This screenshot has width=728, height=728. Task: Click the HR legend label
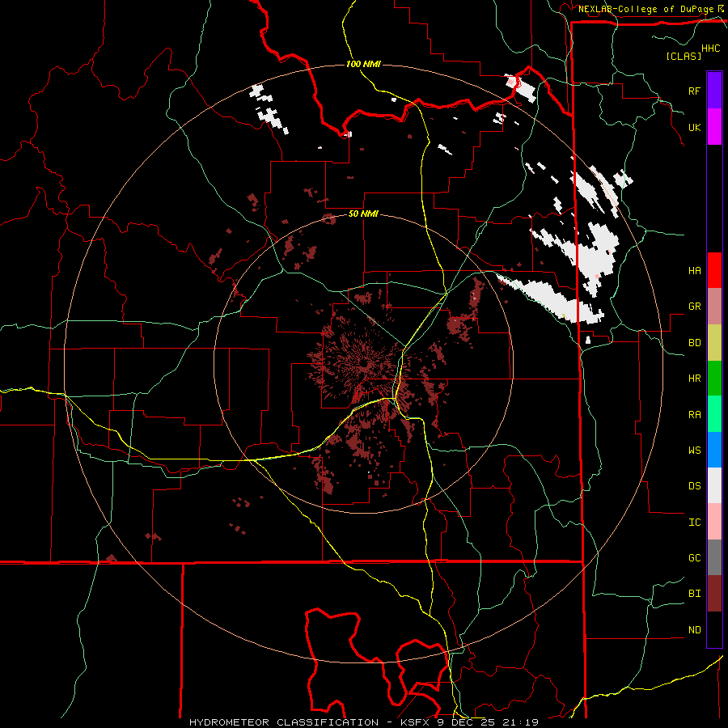click(x=694, y=379)
